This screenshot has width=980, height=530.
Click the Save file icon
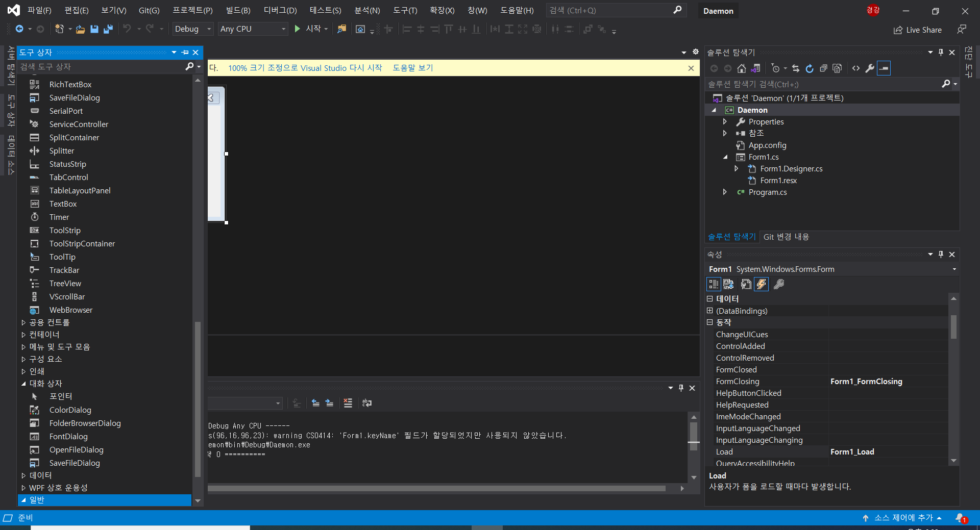click(94, 29)
